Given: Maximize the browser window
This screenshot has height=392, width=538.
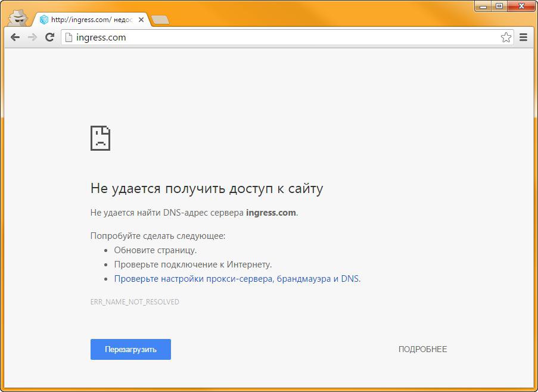Looking at the screenshot, I should 499,6.
